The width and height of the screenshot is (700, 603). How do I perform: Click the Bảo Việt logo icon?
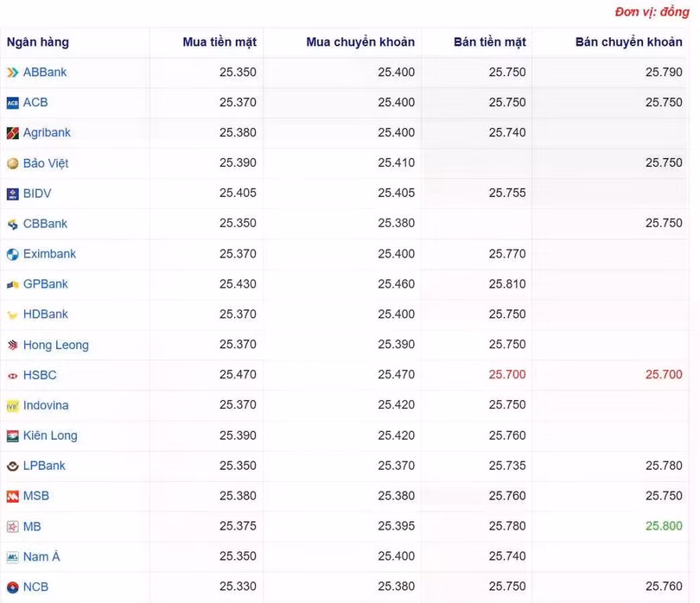[x=13, y=163]
